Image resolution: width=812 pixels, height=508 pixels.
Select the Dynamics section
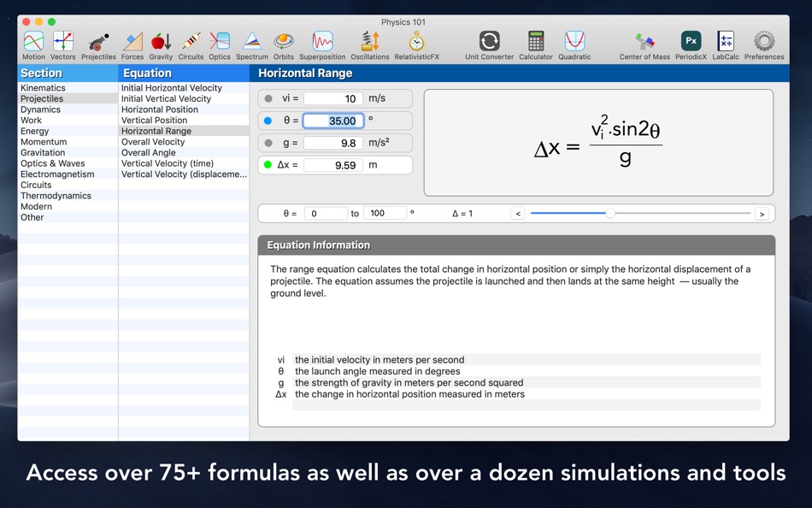tap(68, 109)
